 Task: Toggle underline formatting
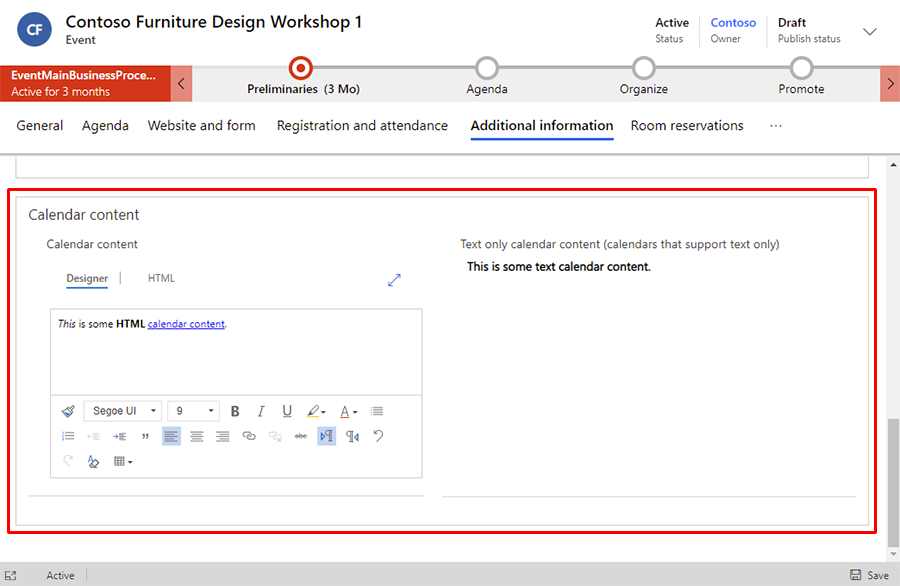287,411
